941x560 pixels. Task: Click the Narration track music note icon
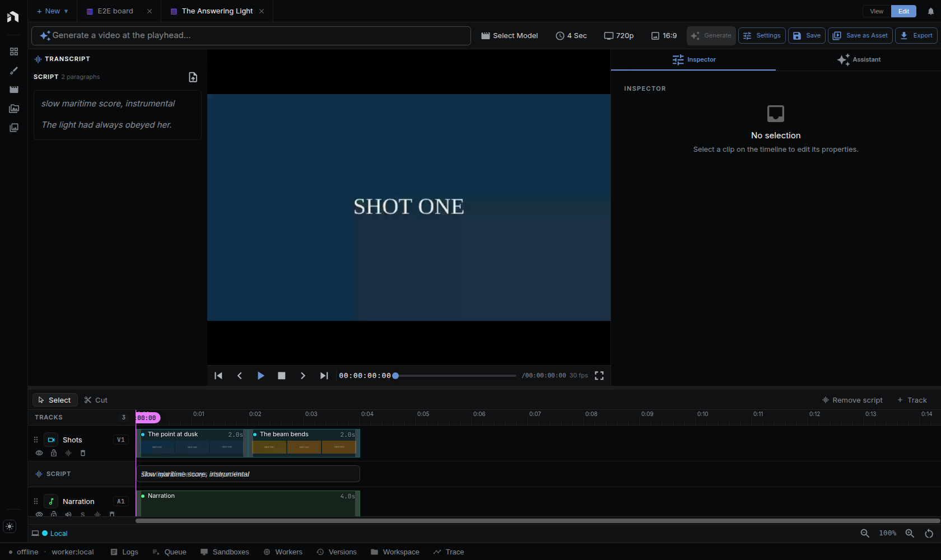pyautogui.click(x=51, y=501)
